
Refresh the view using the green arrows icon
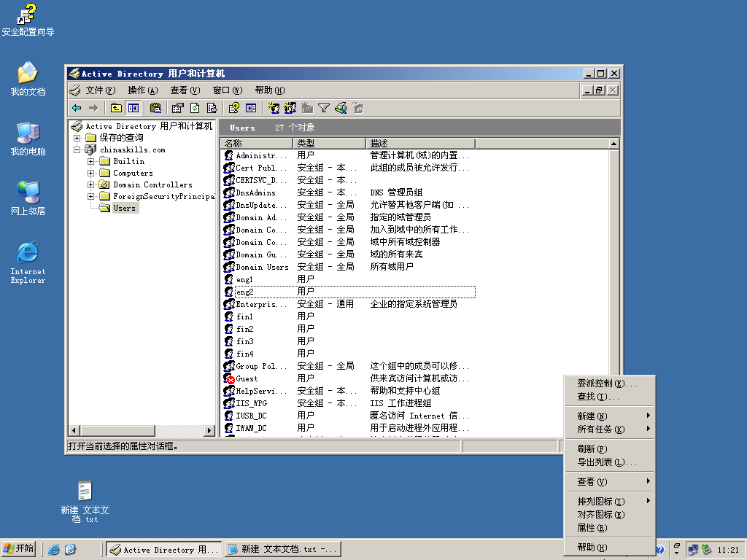(195, 108)
